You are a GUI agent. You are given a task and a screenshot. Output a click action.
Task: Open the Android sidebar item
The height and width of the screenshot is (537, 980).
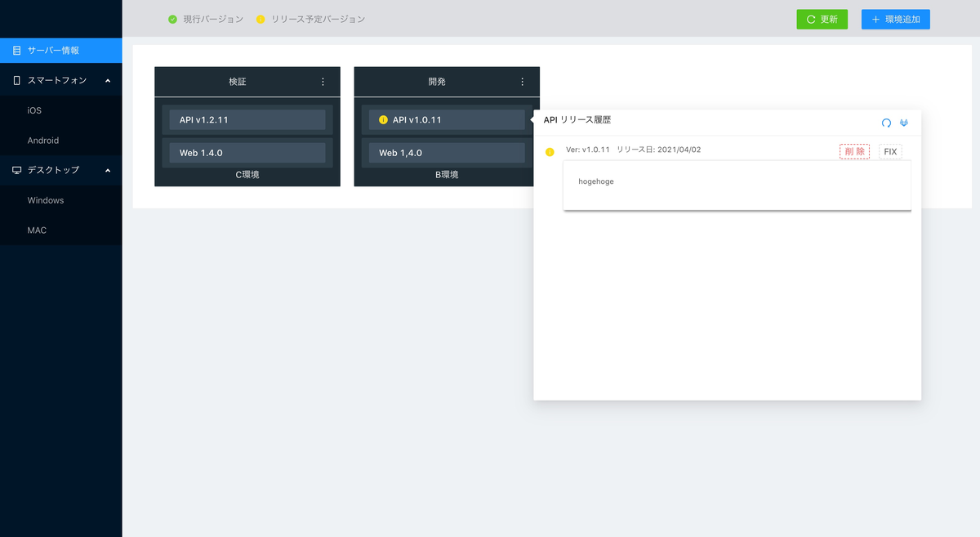61,141
